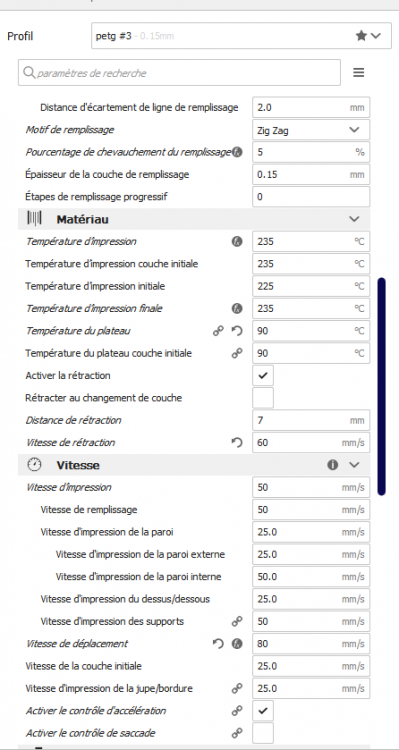Click link icon beside Vitesse d'impression des supports
Screen dimensions: 399x750
(237, 621)
